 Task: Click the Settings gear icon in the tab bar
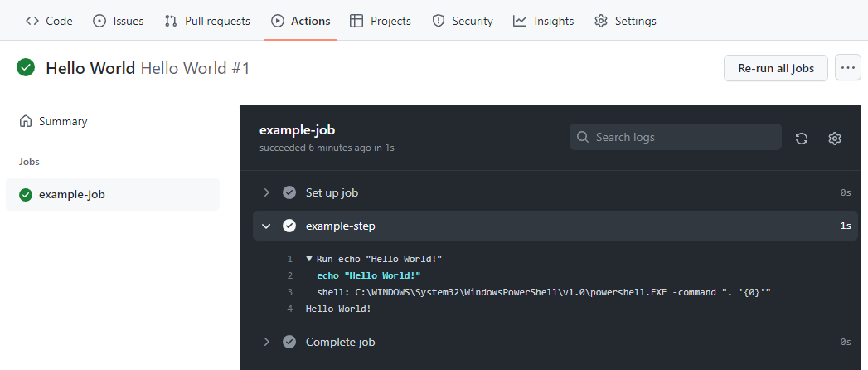pyautogui.click(x=600, y=21)
